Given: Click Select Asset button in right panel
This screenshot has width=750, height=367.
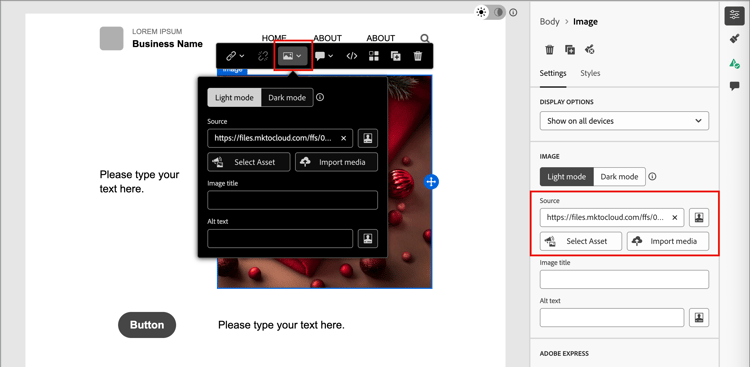Looking at the screenshot, I should point(581,241).
